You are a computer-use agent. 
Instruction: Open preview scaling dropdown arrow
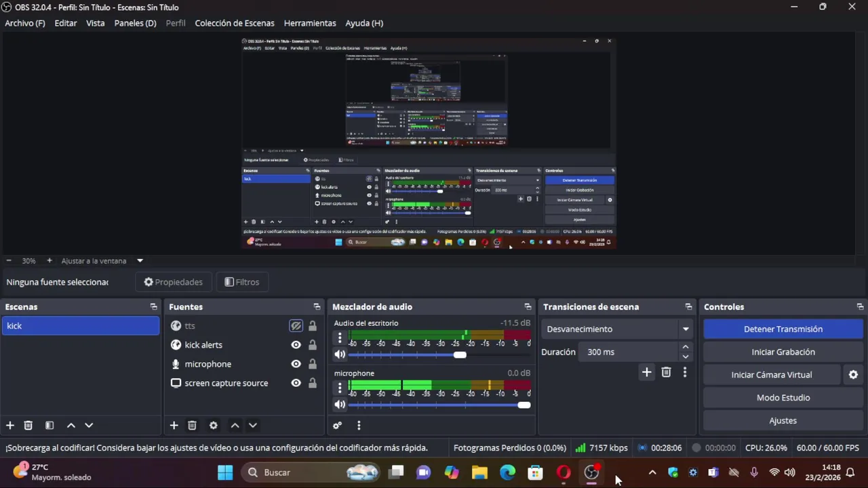click(x=140, y=260)
